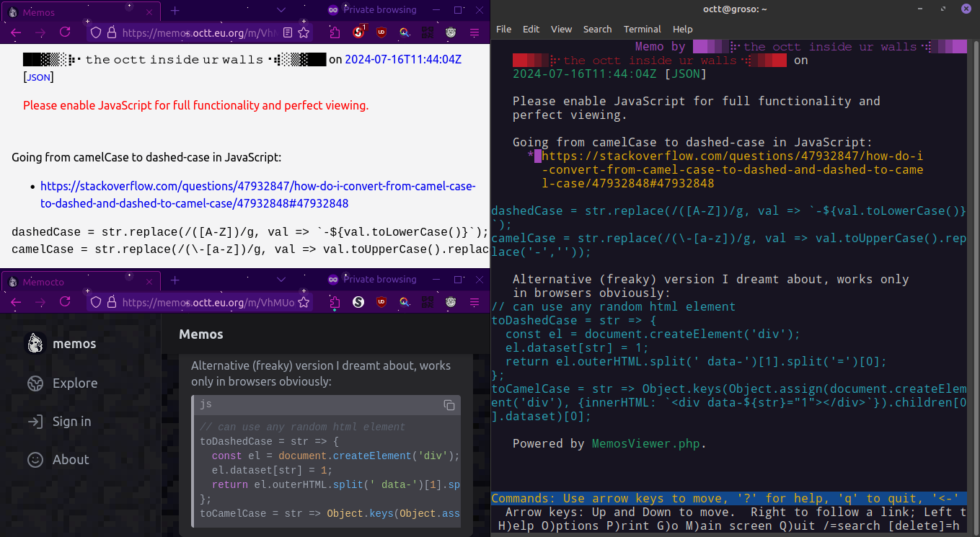
Task: Click JSON link in terminal Lynx view
Action: tap(685, 74)
